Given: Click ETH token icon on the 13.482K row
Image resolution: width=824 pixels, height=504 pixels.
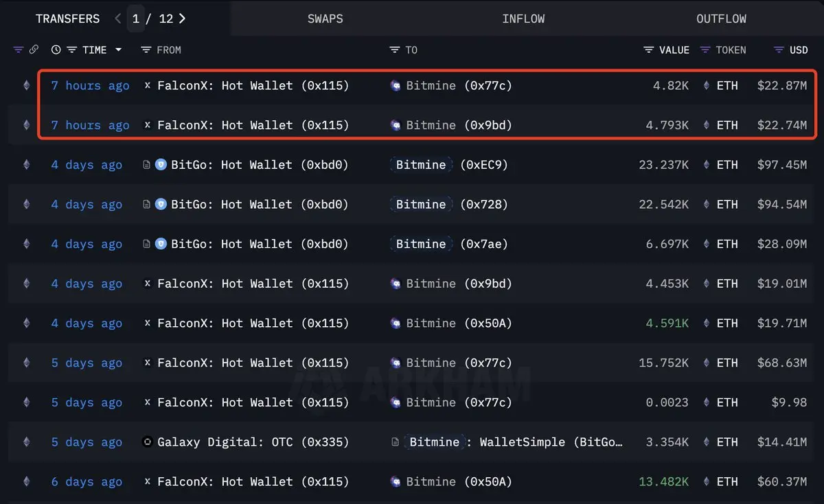Looking at the screenshot, I should pyautogui.click(x=707, y=482).
